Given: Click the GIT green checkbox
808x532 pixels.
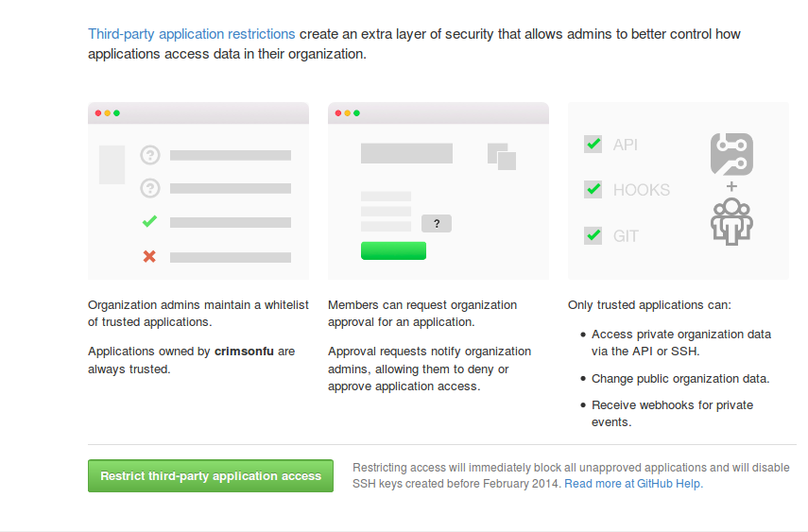Looking at the screenshot, I should click(593, 235).
